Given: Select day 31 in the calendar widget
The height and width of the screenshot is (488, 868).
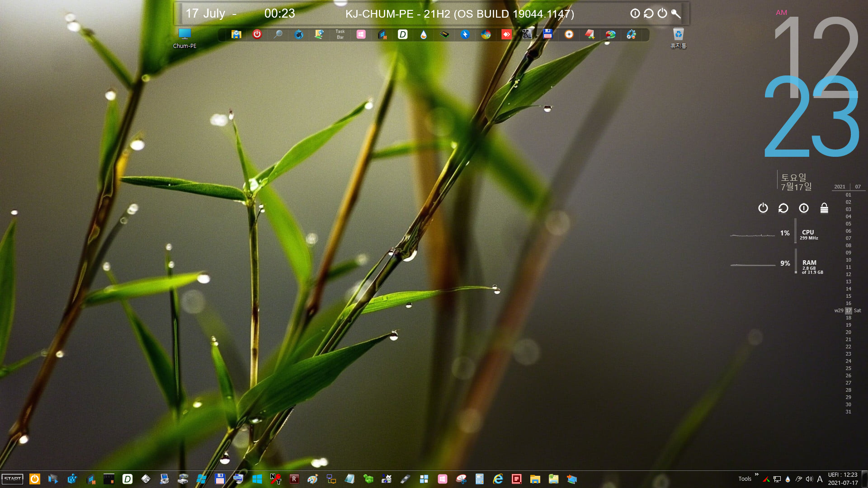Looking at the screenshot, I should coord(849,412).
